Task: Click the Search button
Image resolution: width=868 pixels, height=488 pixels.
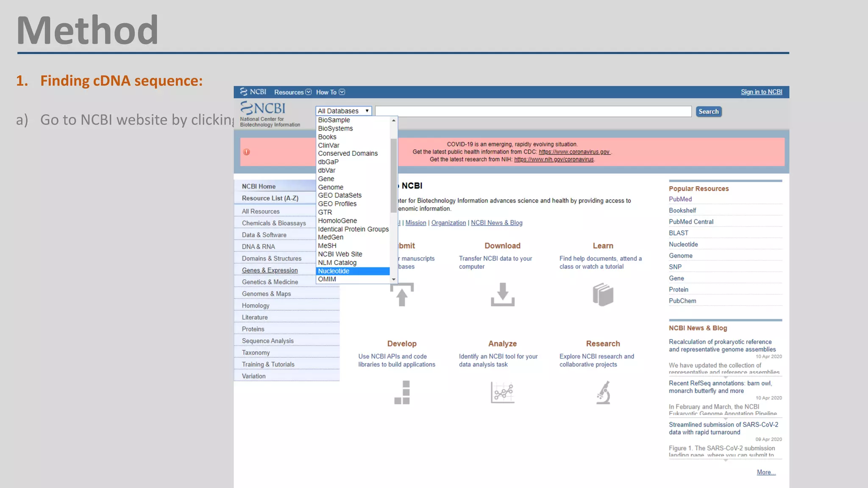Action: pos(709,111)
